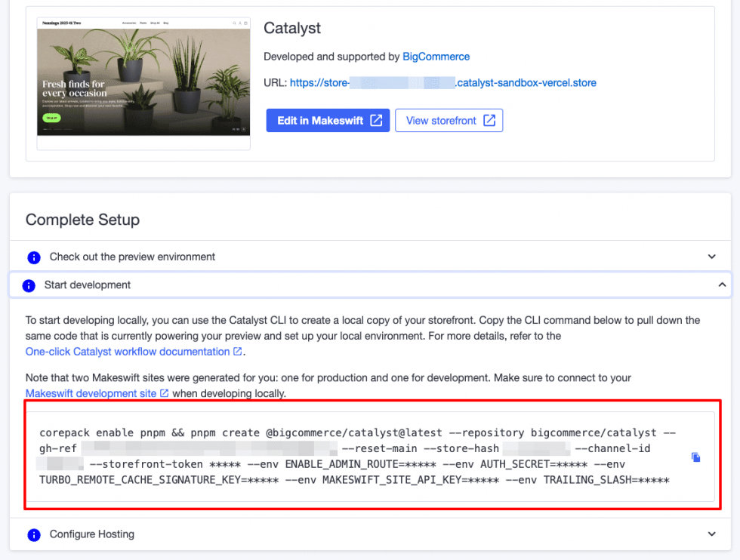Click the external-link icon on View storefront
This screenshot has height=560, width=740.
coord(491,120)
